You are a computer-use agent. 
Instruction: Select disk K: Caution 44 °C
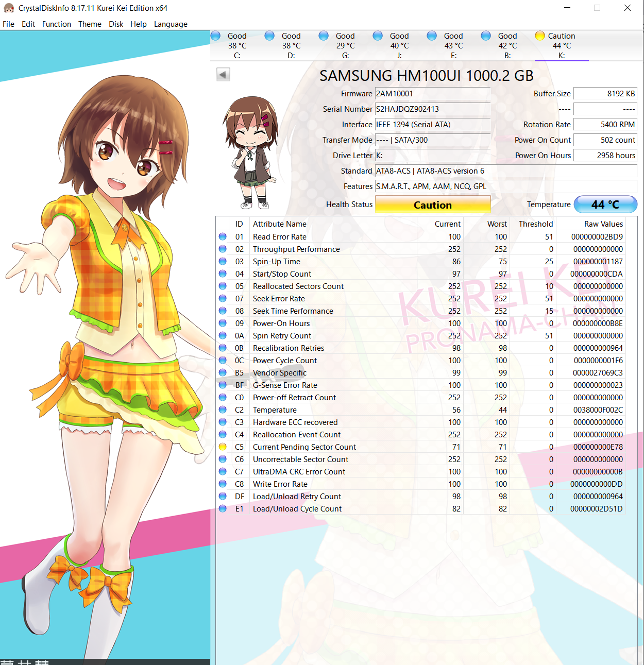point(562,45)
